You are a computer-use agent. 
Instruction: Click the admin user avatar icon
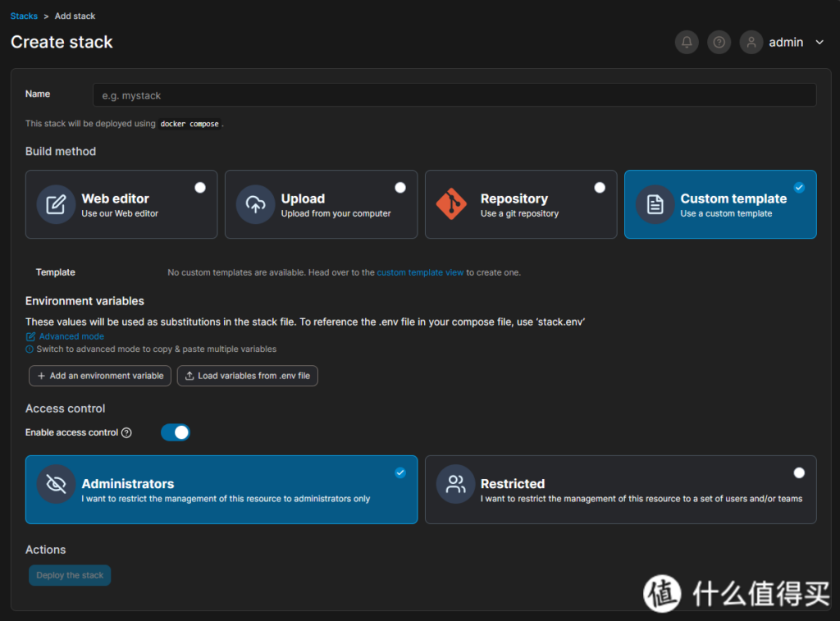click(751, 43)
